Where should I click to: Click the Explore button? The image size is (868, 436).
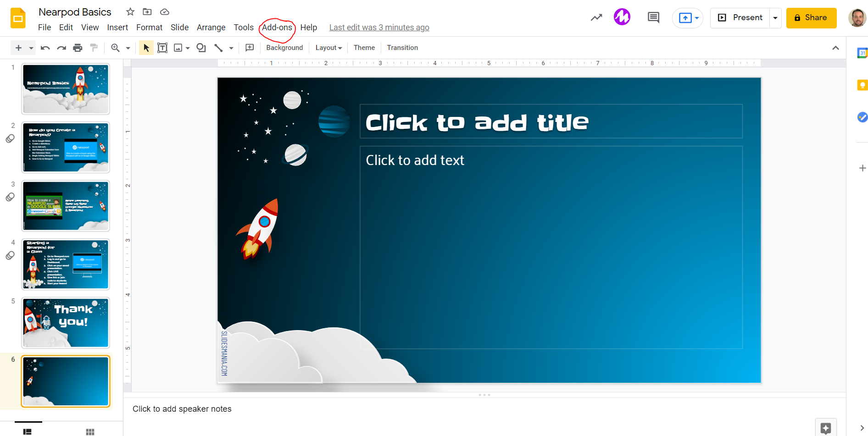pyautogui.click(x=826, y=428)
